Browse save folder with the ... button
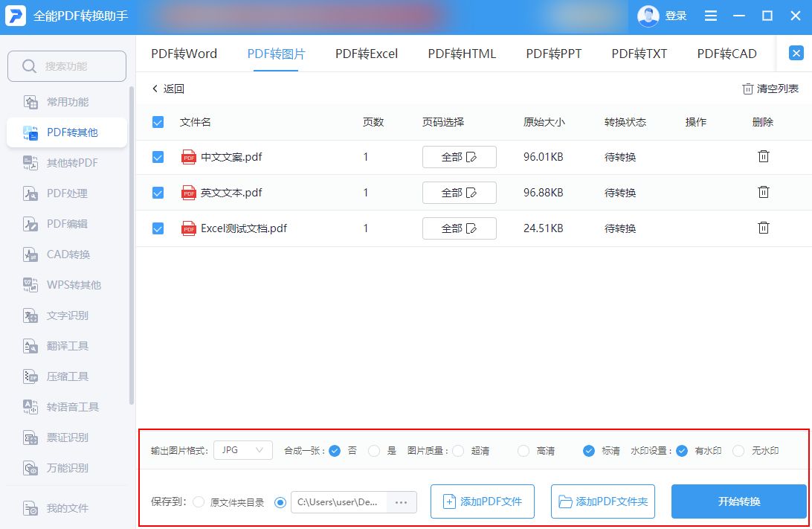The width and height of the screenshot is (812, 529). pyautogui.click(x=402, y=502)
